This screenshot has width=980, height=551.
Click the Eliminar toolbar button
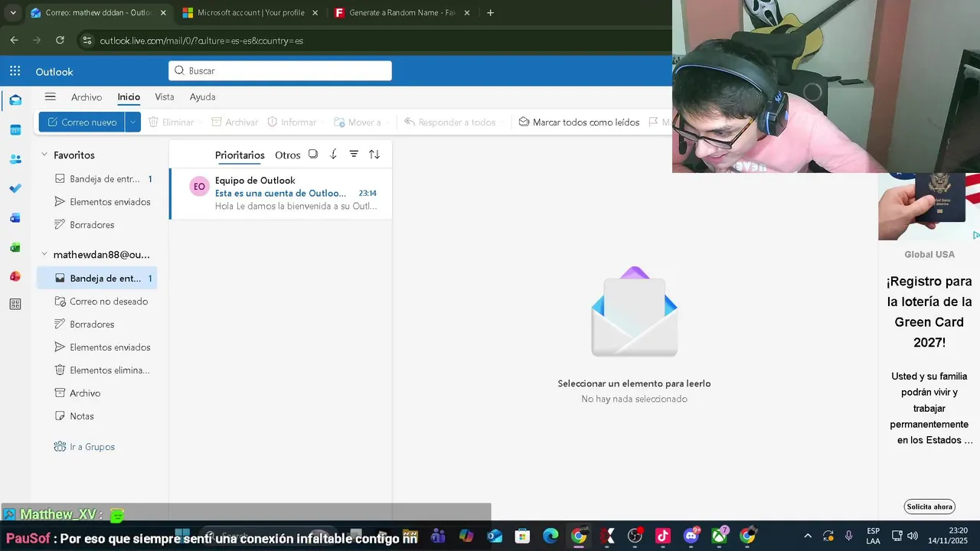coord(171,122)
